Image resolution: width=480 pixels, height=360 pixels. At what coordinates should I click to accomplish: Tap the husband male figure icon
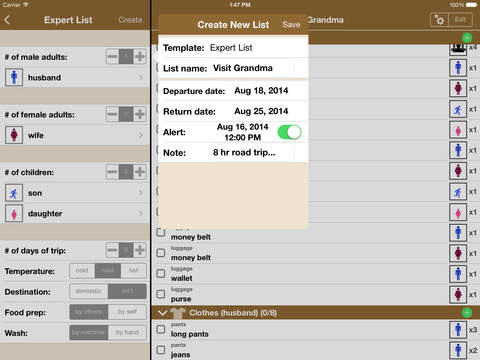[x=14, y=77]
